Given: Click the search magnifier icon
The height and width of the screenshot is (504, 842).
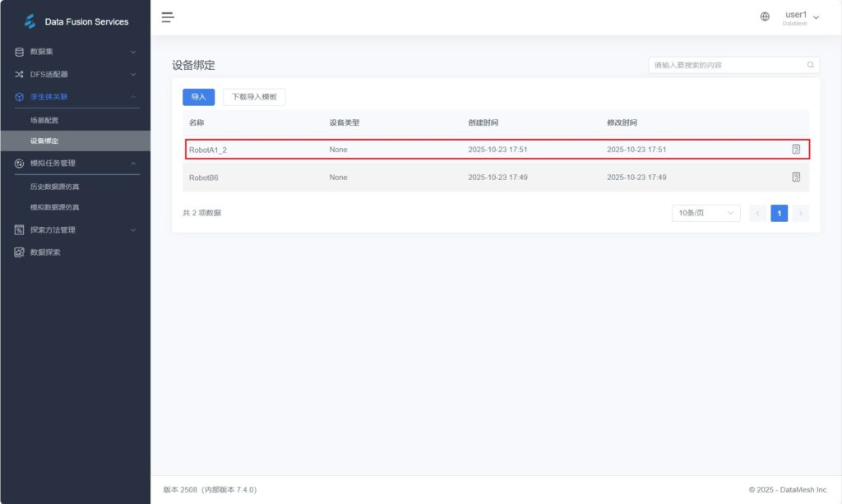Looking at the screenshot, I should click(x=810, y=65).
